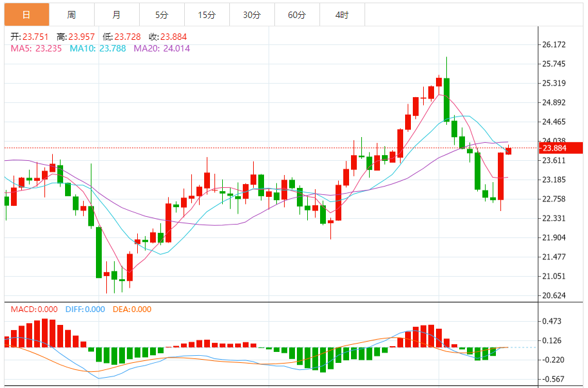Image resolution: width=588 pixels, height=388 pixels.
Task: Click the 23.185 price axis label
Action: click(554, 180)
